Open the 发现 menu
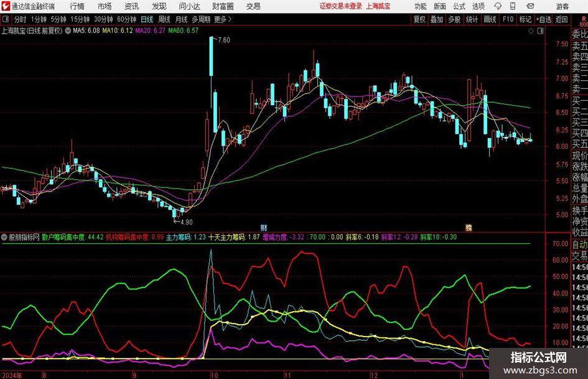Screen dimensions: 588x379 159,6
